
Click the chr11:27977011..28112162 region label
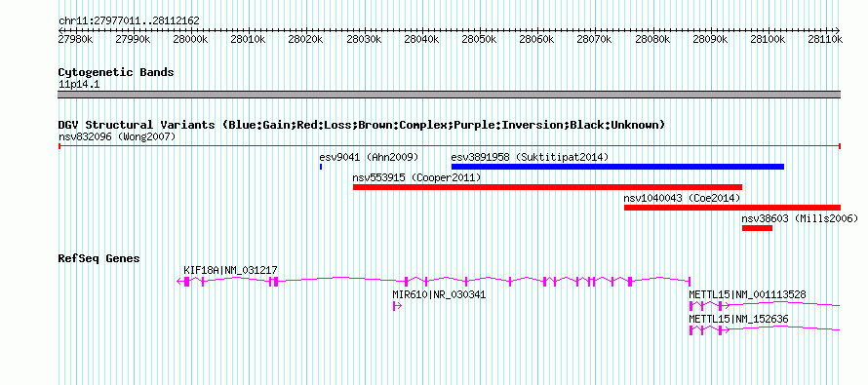[129, 21]
